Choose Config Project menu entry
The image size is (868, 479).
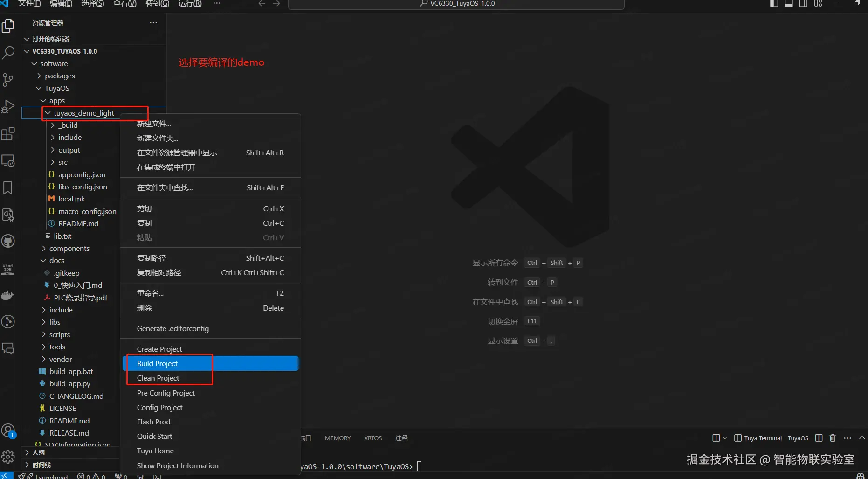point(211,408)
